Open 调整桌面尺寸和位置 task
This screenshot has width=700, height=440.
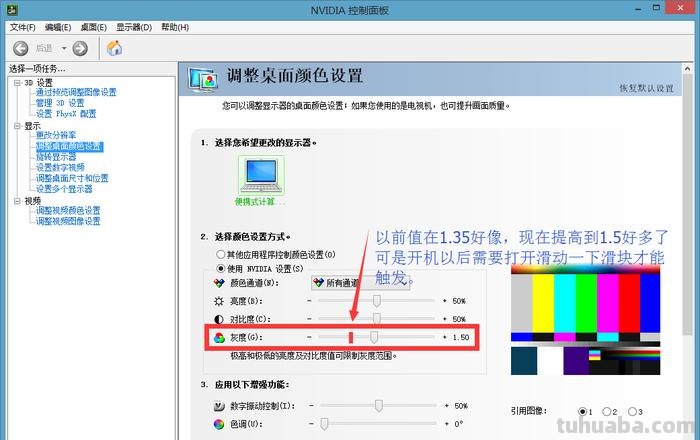point(72,178)
